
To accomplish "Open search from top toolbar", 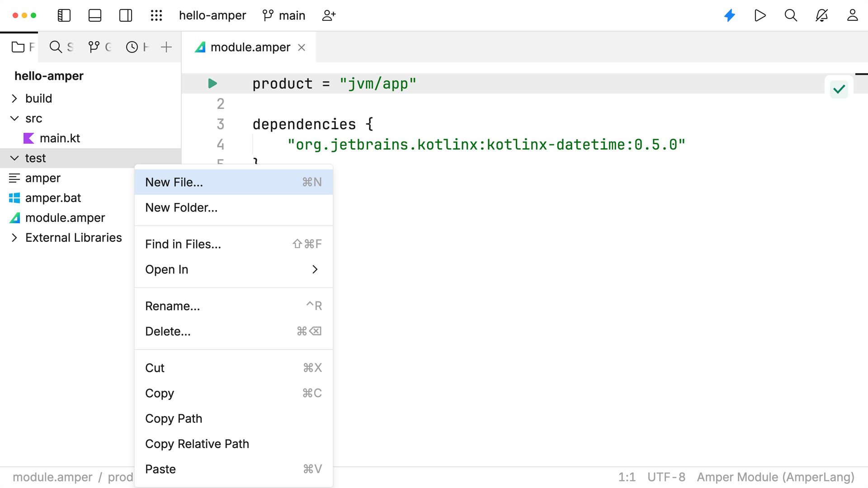I will 791,15.
